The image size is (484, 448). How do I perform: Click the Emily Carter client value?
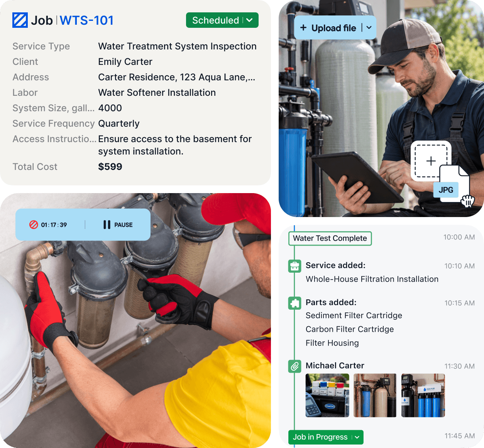coord(125,62)
